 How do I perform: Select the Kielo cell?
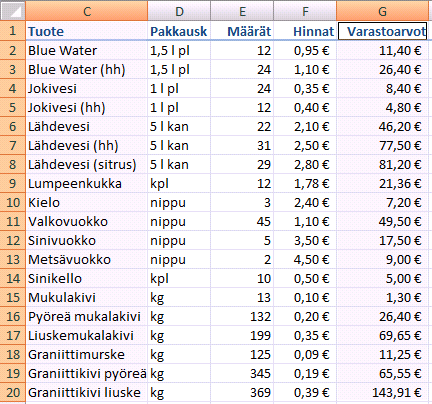[x=87, y=202]
